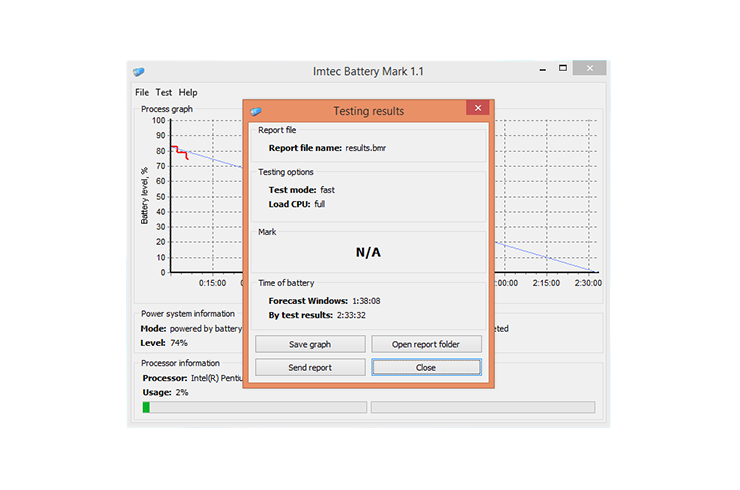Screen dimensions: 740x490
Task: Click the Processor Intel(R) name text
Action: click(x=217, y=378)
